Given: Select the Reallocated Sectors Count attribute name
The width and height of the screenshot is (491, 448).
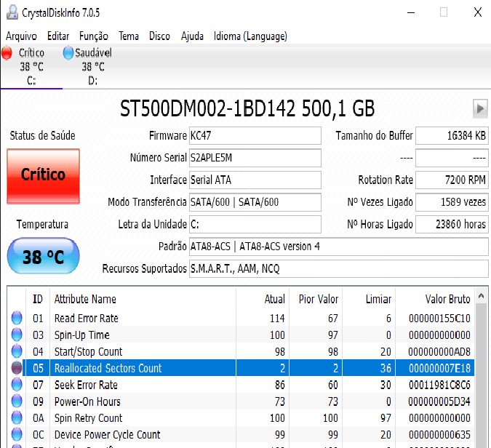Looking at the screenshot, I should (x=108, y=368).
